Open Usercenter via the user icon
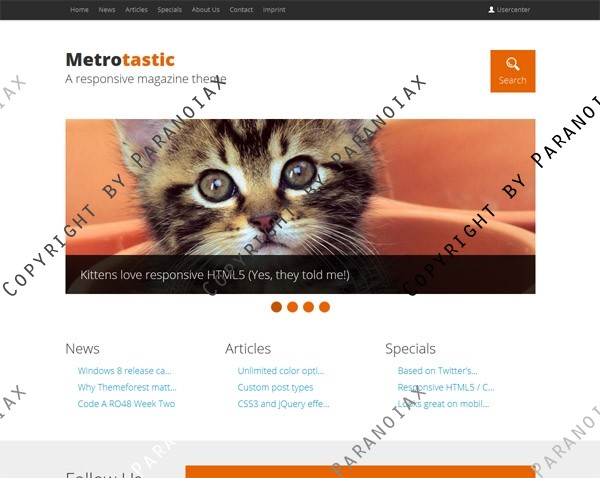The image size is (600, 478). point(491,10)
